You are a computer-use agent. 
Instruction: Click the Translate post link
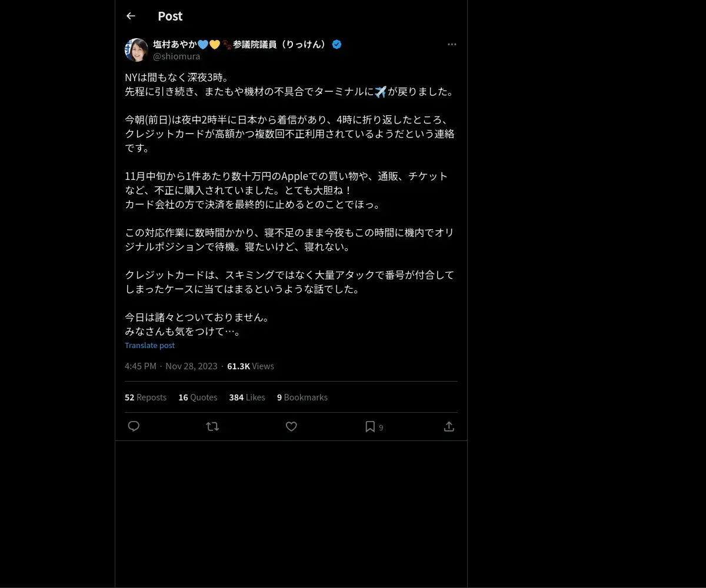(149, 345)
